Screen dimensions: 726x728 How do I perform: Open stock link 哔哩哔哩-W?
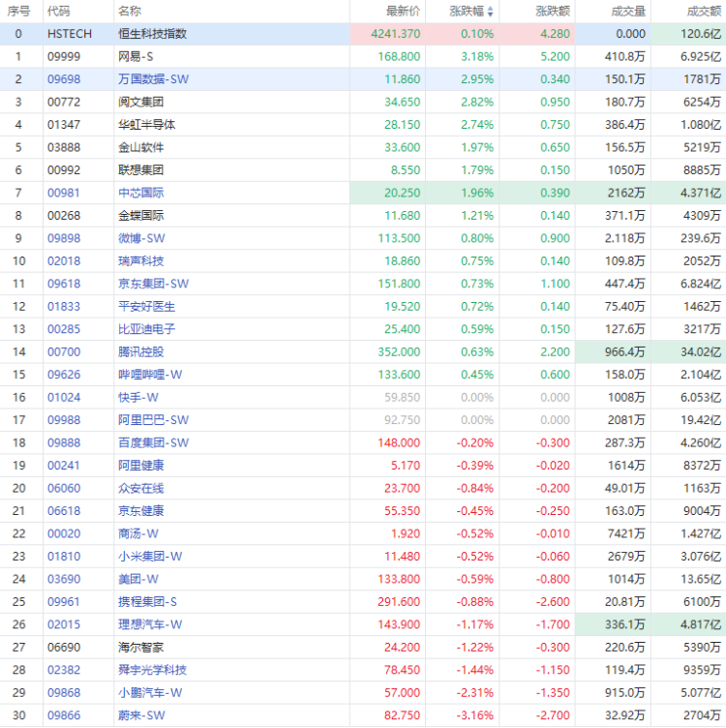point(150,375)
